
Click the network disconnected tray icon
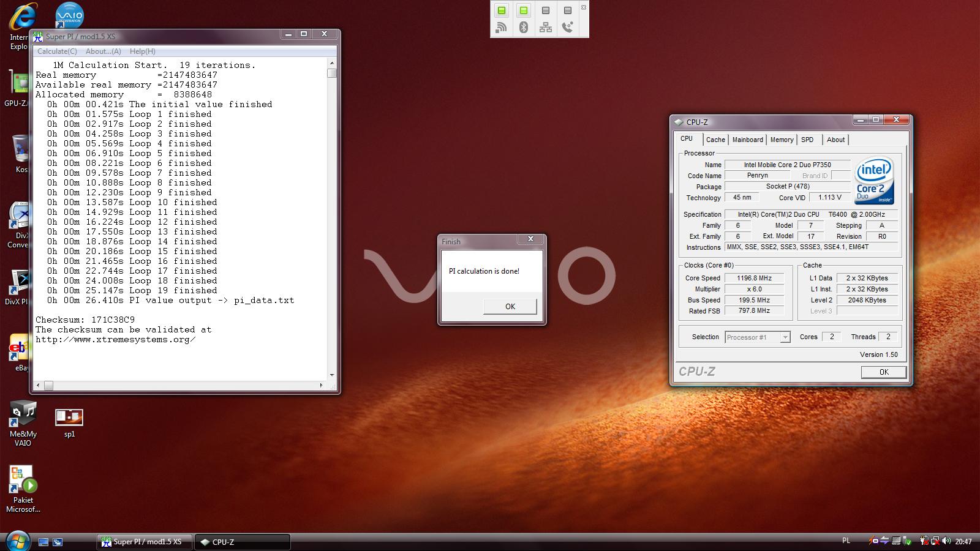[935, 541]
